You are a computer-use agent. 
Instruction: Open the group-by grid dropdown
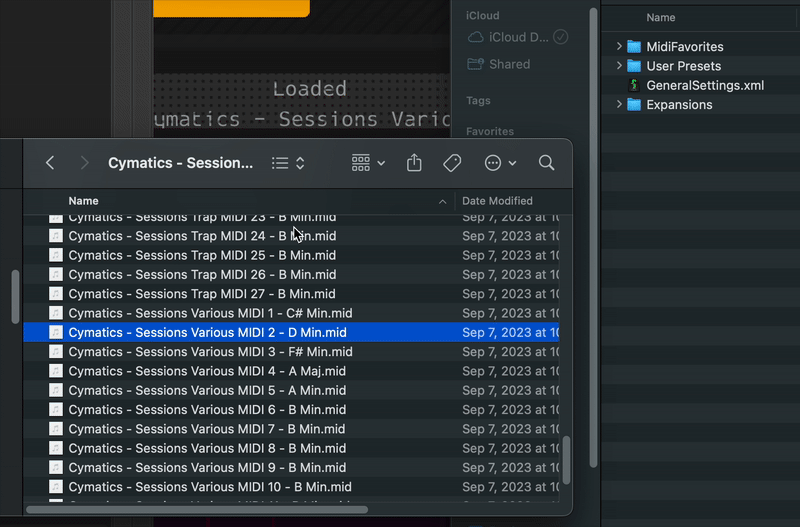[368, 163]
